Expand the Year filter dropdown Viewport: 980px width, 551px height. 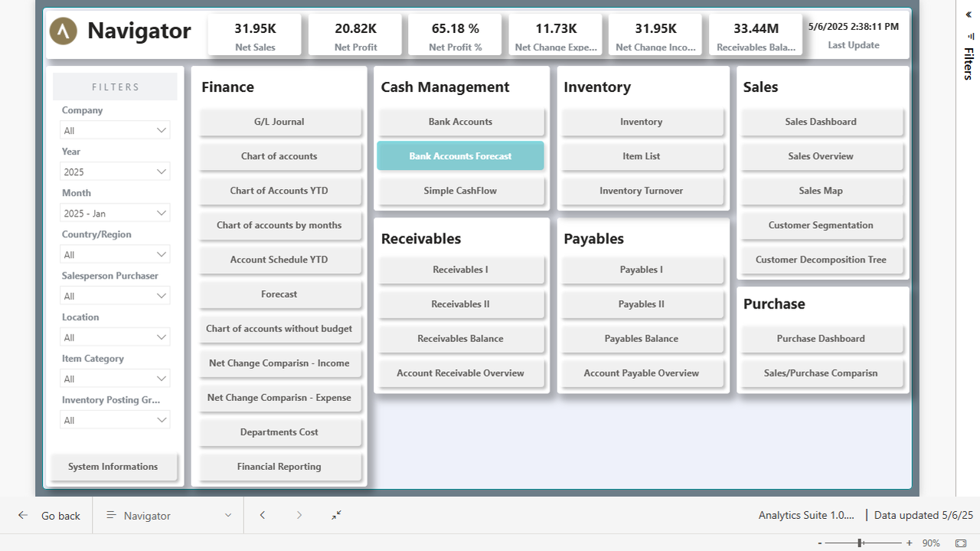[115, 171]
